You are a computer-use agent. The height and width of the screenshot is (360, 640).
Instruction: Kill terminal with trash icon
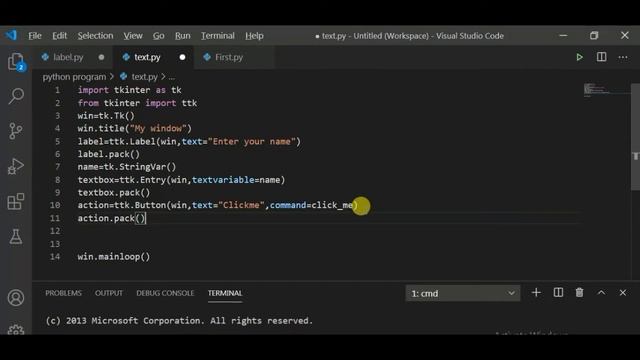click(579, 293)
